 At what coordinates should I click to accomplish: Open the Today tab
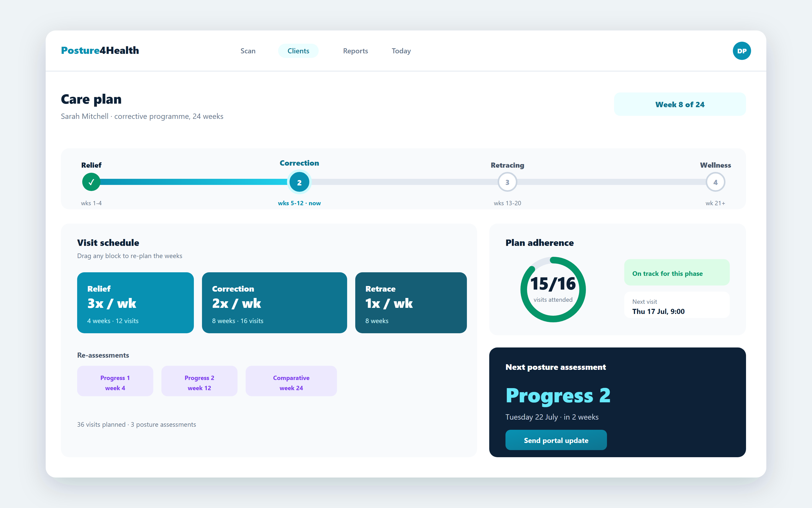[x=401, y=51]
